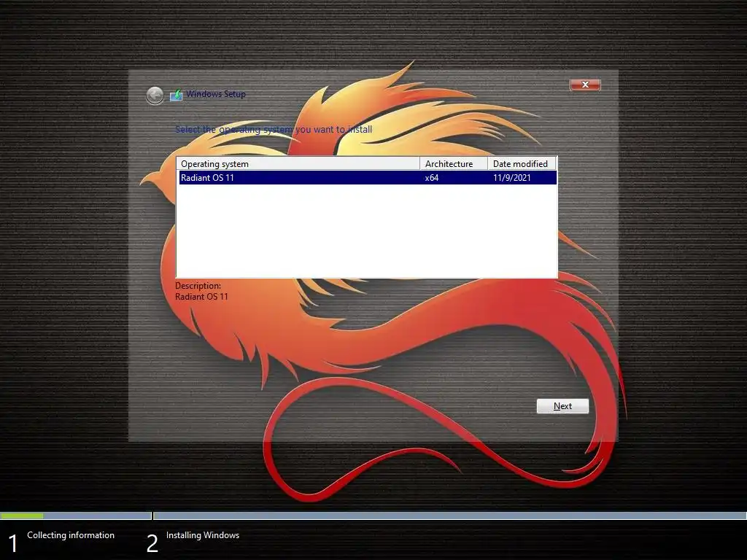Screen dimensions: 747x560
Task: Click the 'Select the operating system' heading
Action: coord(274,130)
